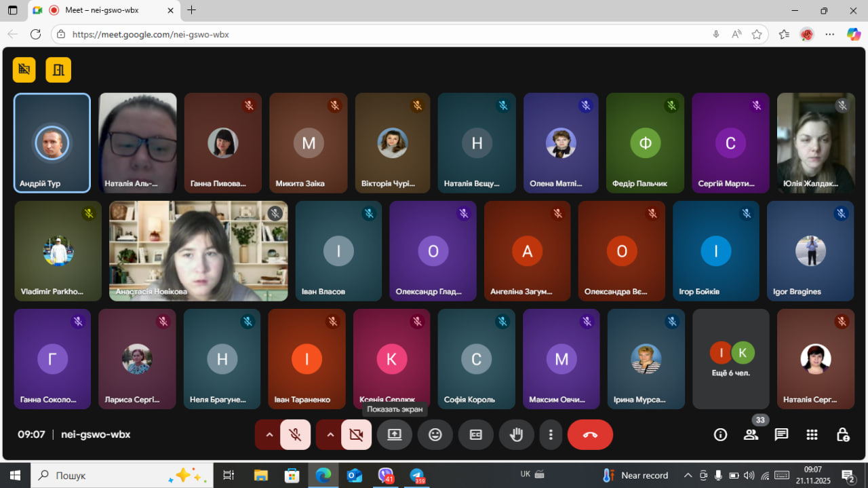This screenshot has width=868, height=488.
Task: Open the three-dot more options menu
Action: 551,435
